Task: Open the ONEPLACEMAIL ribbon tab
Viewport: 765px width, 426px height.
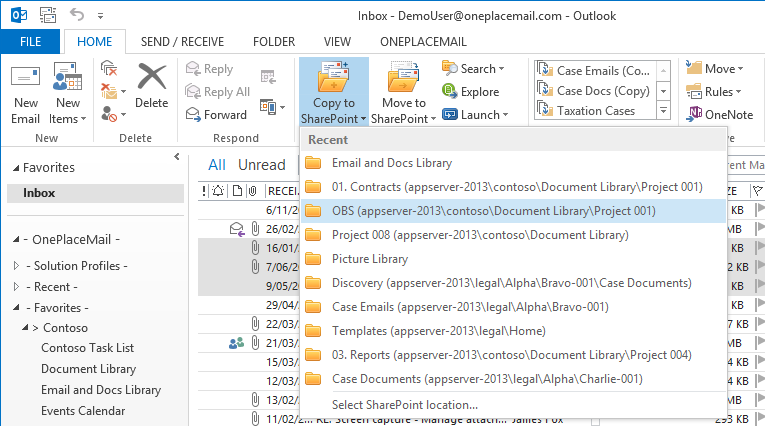Action: (423, 41)
